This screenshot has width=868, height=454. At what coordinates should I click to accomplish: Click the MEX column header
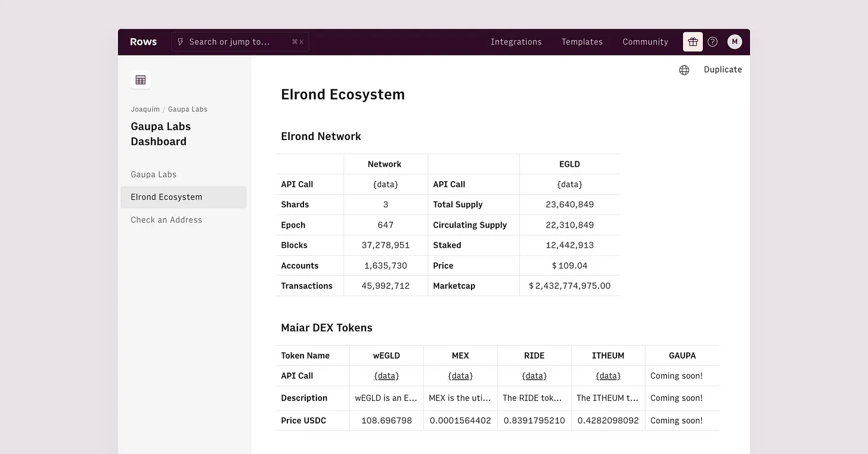point(460,356)
